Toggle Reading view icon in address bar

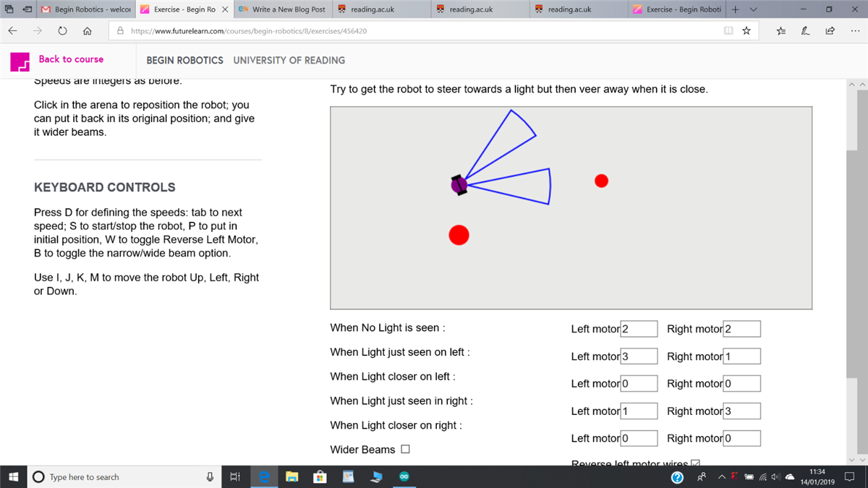point(728,31)
